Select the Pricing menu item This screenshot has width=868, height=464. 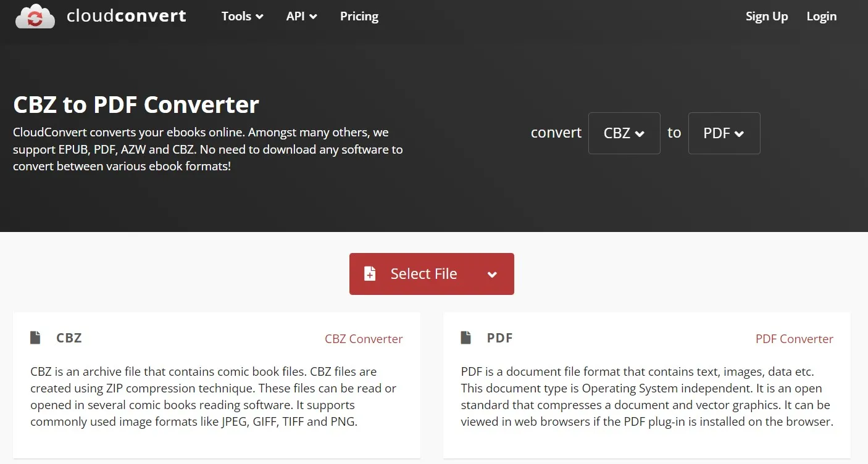pos(359,17)
